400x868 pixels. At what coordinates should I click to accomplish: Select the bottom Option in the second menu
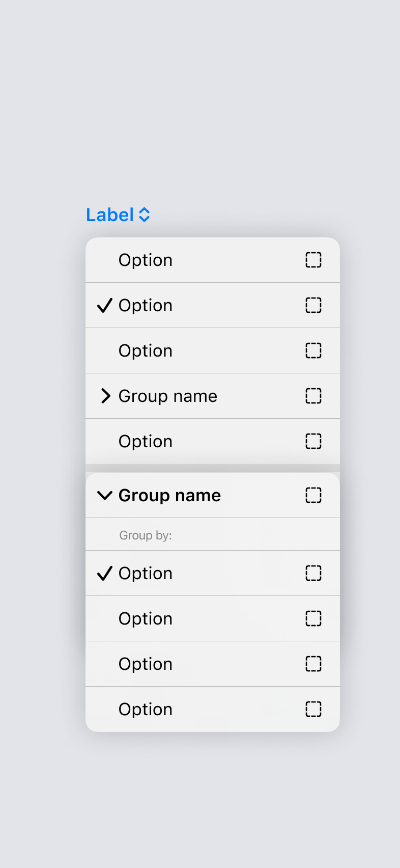pos(145,709)
